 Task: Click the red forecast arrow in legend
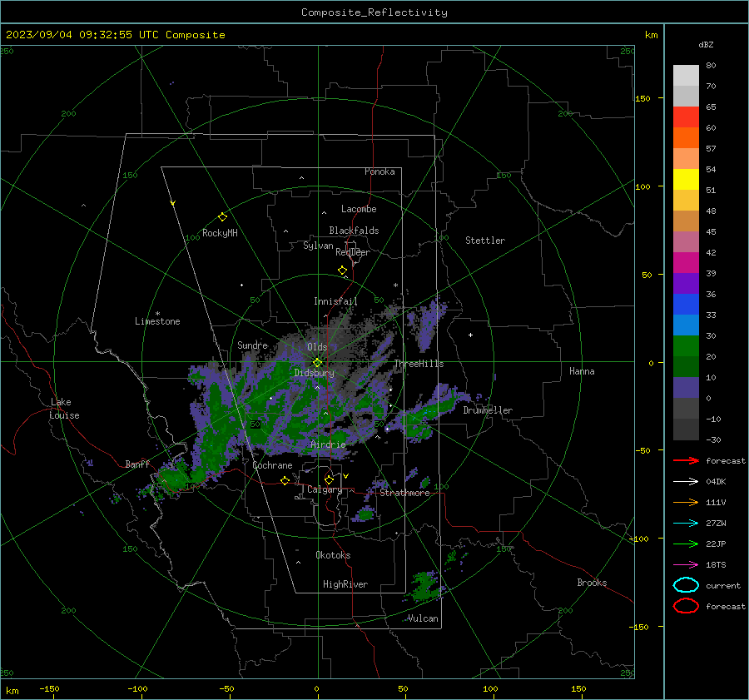pyautogui.click(x=686, y=460)
